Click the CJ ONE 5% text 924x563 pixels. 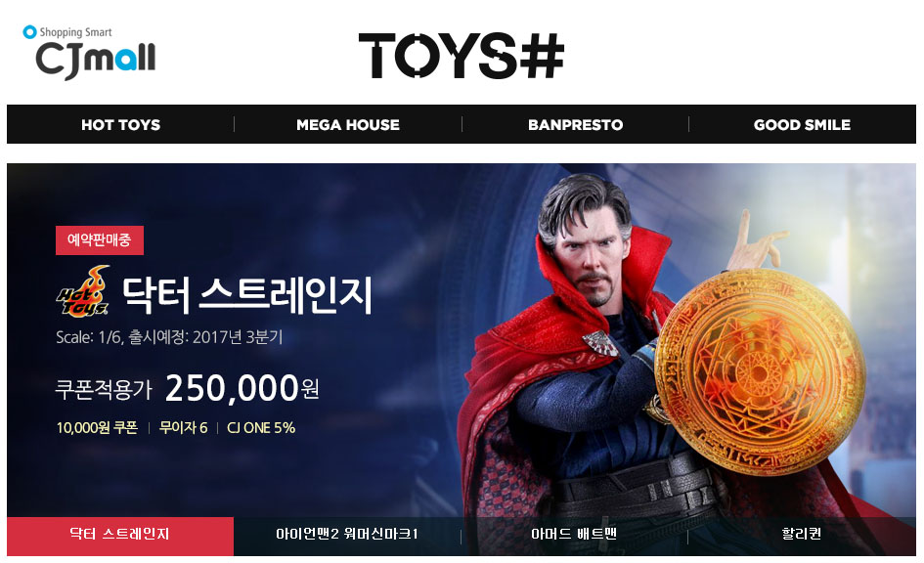pos(261,427)
